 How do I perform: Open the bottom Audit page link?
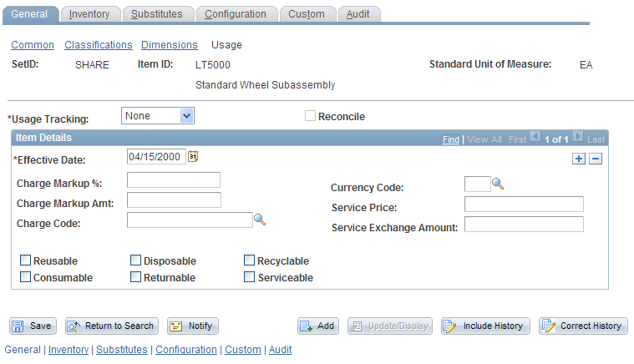pos(280,350)
